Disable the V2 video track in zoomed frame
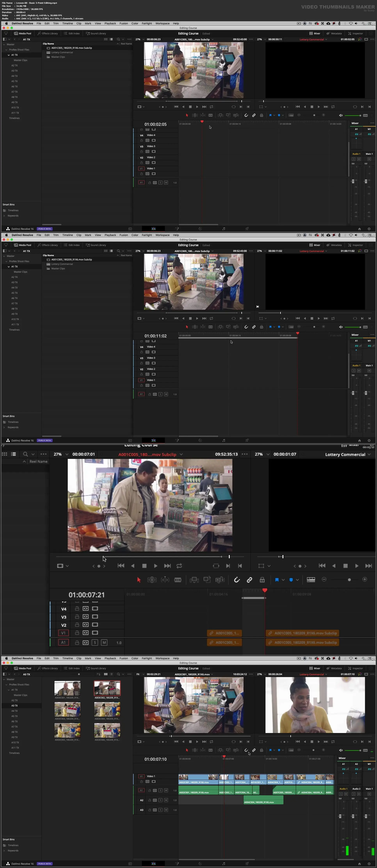 tap(95, 625)
